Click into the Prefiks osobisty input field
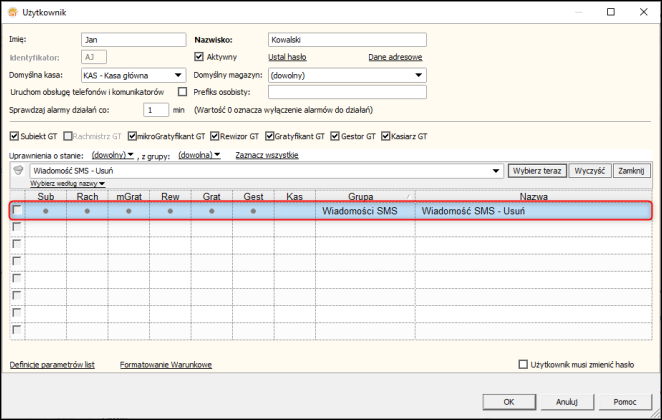662x420 pixels. tap(347, 92)
